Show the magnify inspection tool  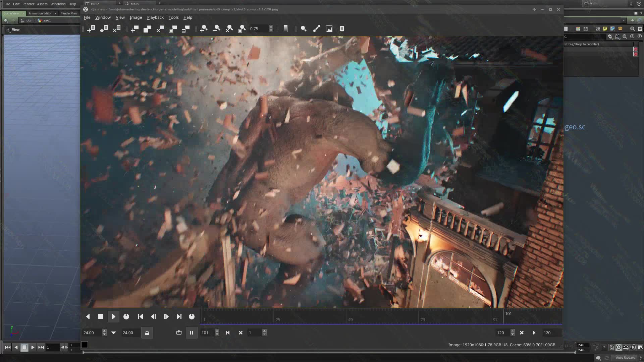pyautogui.click(x=304, y=29)
